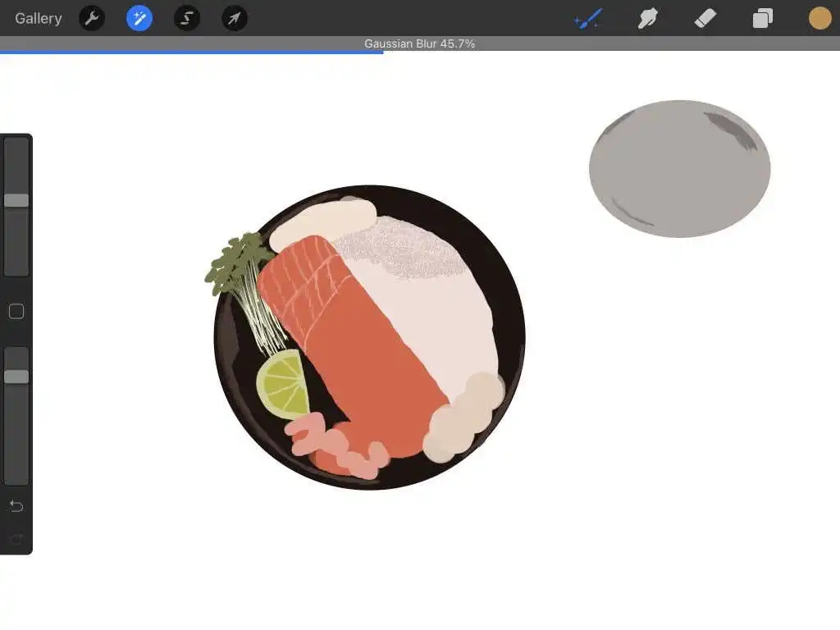Open the Layers panel
The width and height of the screenshot is (840, 630).
coord(763,18)
